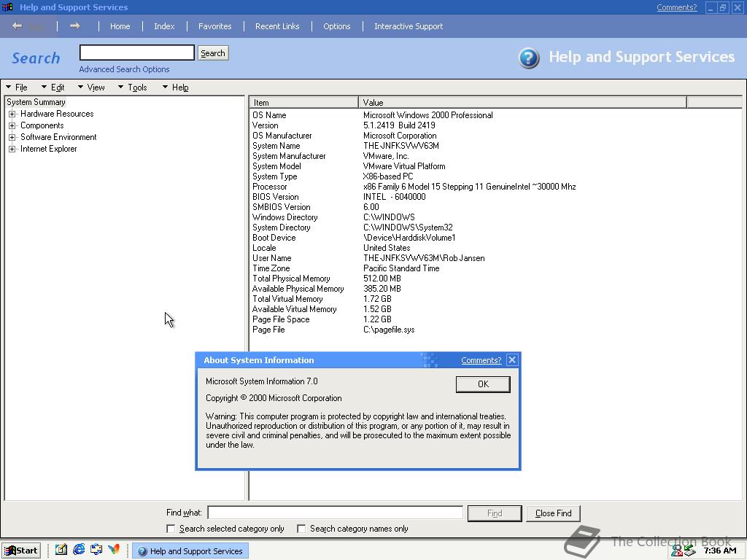Click the System Manufacturer item
The height and width of the screenshot is (560, 747).
289,156
